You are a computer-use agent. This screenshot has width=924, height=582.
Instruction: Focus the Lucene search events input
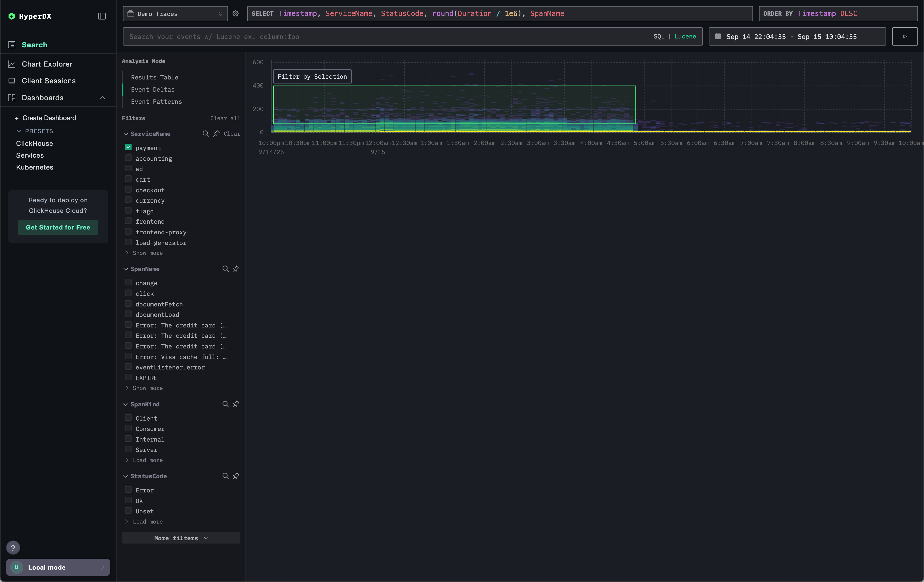coord(384,36)
